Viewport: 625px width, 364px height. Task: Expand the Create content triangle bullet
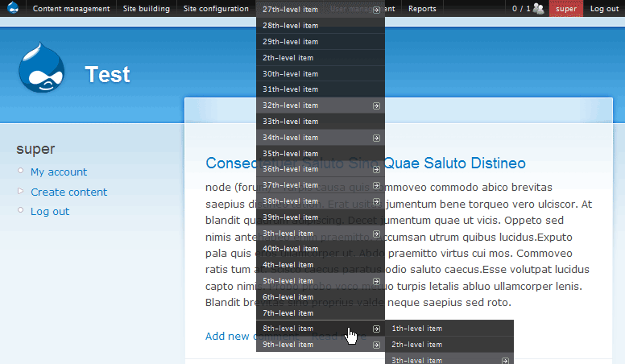(20, 191)
